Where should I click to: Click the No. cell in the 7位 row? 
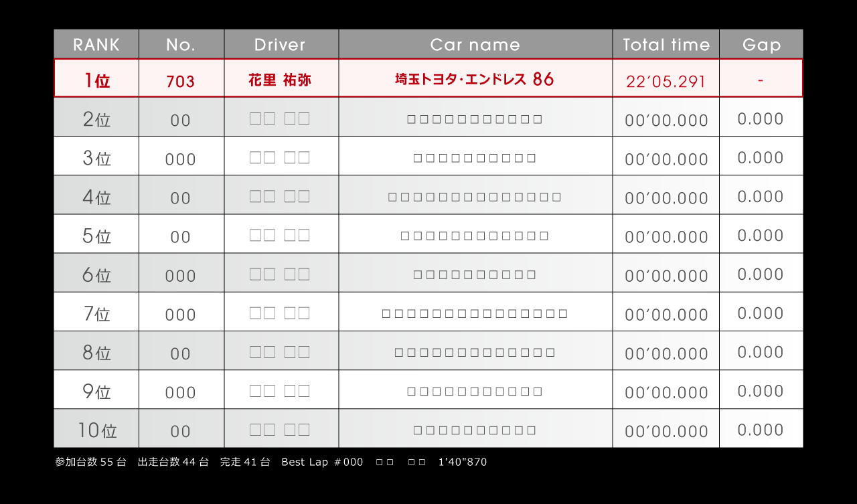tap(181, 311)
